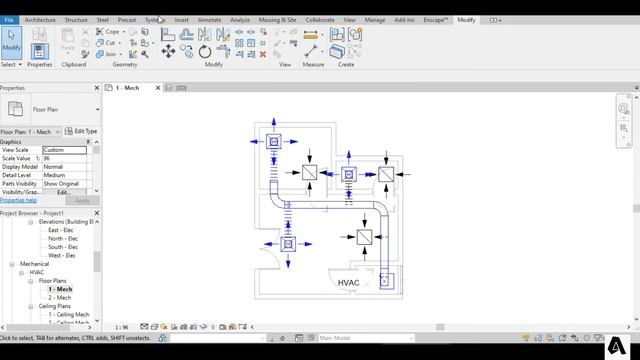The width and height of the screenshot is (640, 360).
Task: Click the Create Assembly icon
Action: pyautogui.click(x=337, y=35)
